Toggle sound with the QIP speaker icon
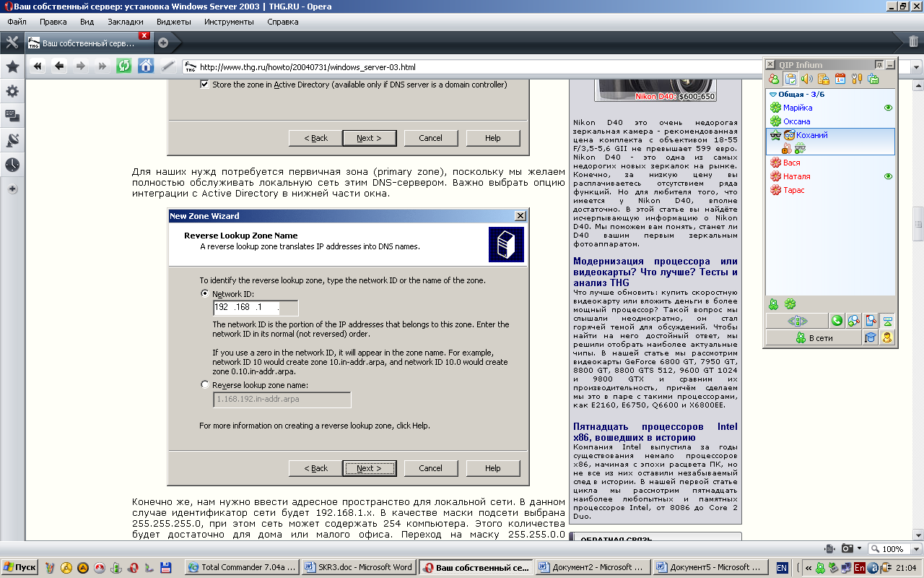924x578 pixels. click(807, 79)
